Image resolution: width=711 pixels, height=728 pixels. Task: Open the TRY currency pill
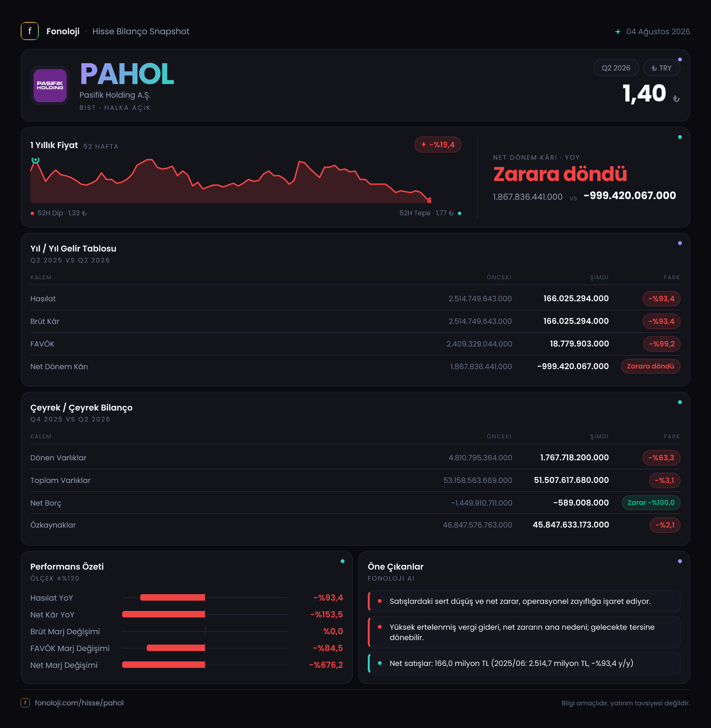(661, 68)
